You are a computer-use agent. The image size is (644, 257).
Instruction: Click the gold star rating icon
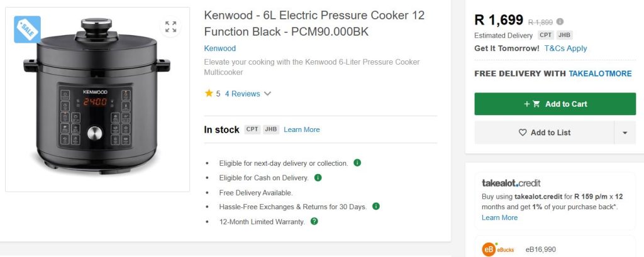[x=209, y=94]
